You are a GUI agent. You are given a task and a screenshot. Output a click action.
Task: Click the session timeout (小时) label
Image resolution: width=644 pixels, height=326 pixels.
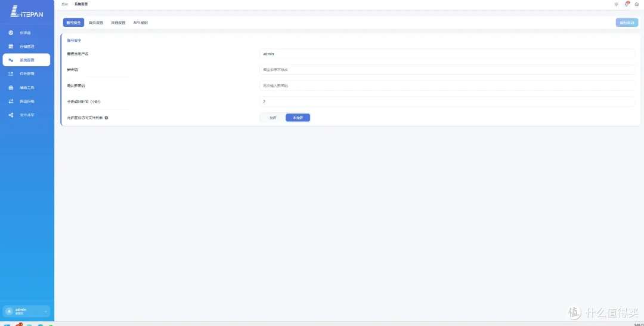[84, 102]
